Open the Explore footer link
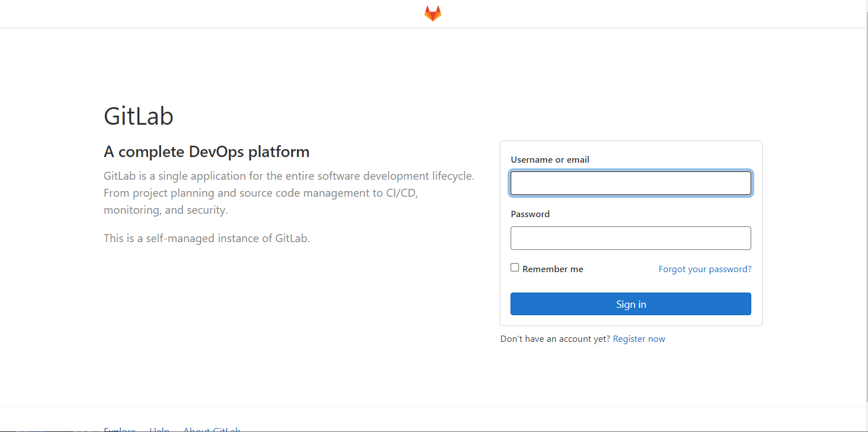The height and width of the screenshot is (432, 868). click(120, 429)
